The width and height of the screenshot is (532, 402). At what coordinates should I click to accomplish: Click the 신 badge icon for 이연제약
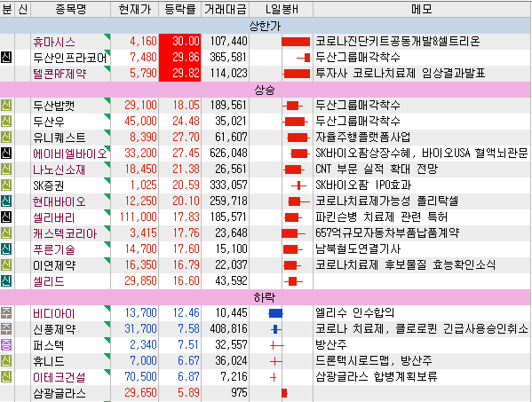(x=6, y=265)
